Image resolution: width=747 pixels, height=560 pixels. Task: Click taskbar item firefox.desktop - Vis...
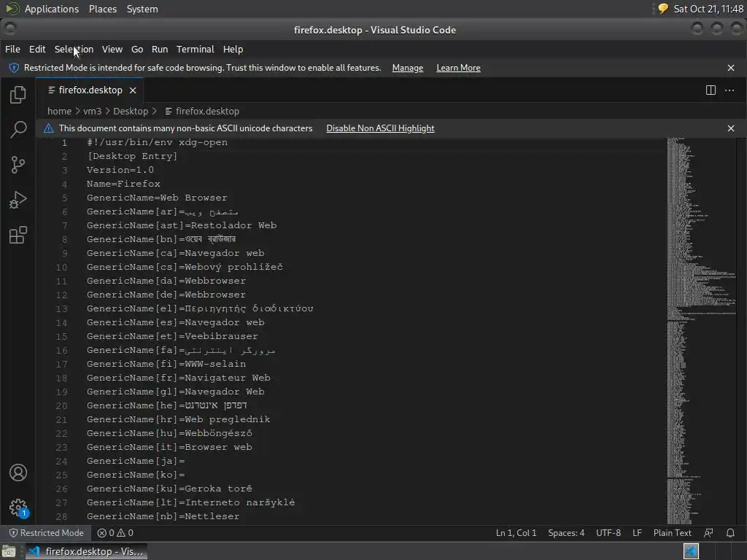(86, 551)
